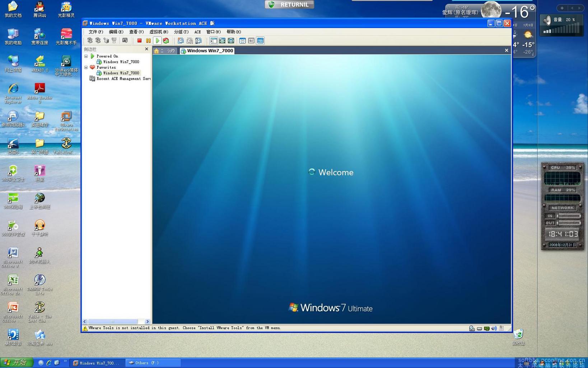This screenshot has width=588, height=368.
Task: Click the Take Snapshot clock icon
Action: 181,41
